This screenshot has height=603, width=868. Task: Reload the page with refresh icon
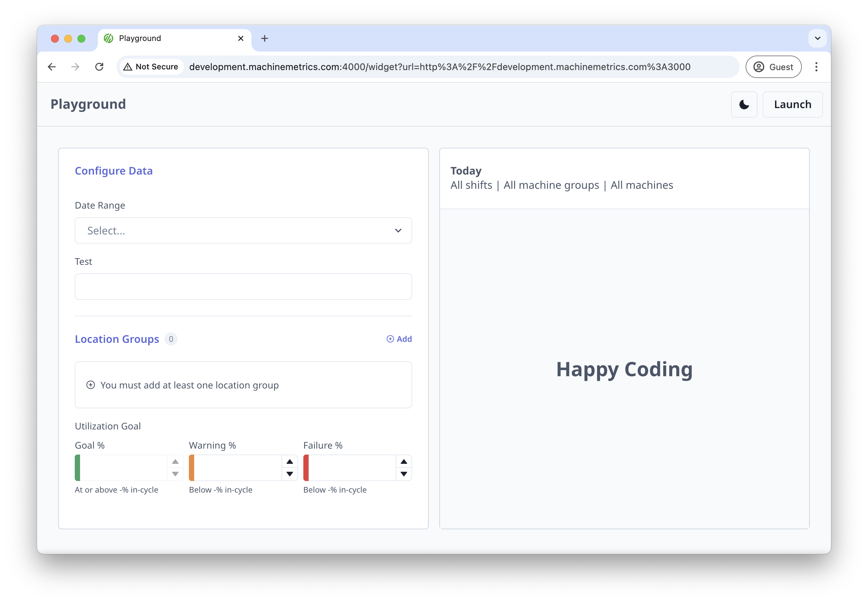coord(99,67)
